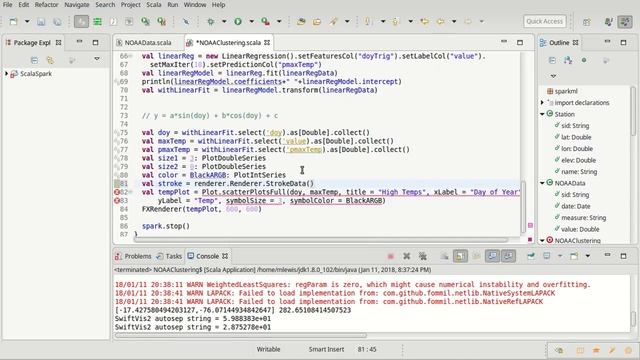
Task: Click the Last Edit Location arrow icon
Action: coord(425,22)
